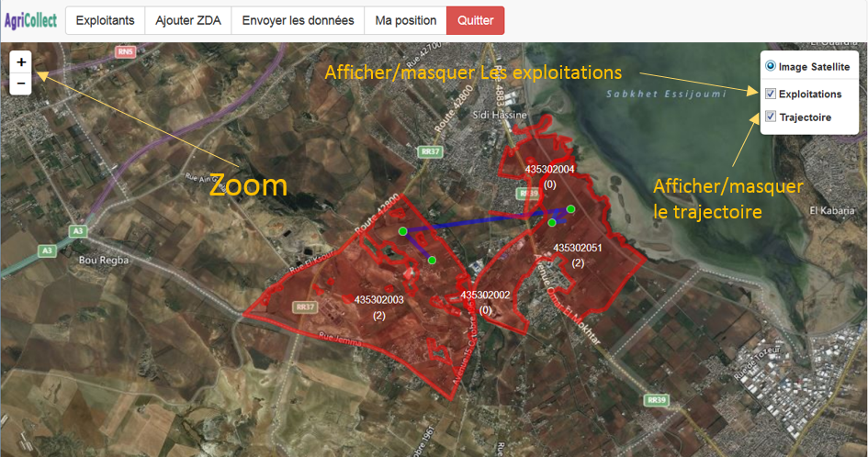Select zone label 435302003
Screen dimensions: 868x457
[x=379, y=300]
